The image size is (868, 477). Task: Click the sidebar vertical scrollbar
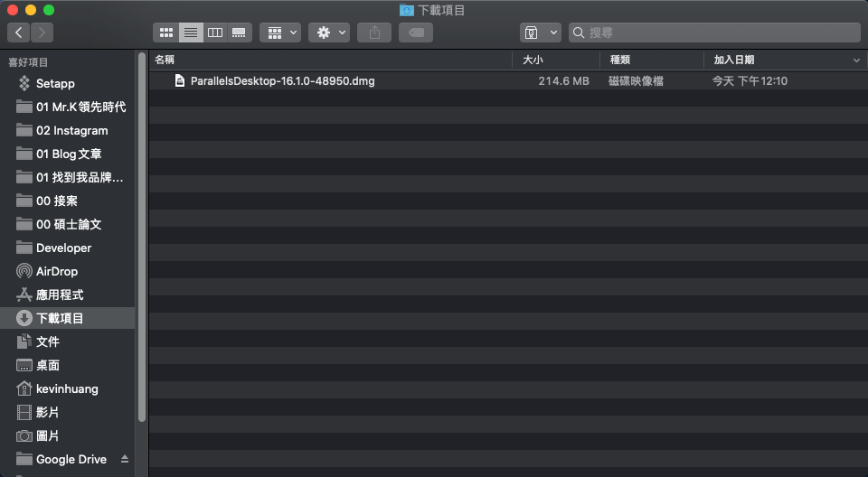click(142, 237)
